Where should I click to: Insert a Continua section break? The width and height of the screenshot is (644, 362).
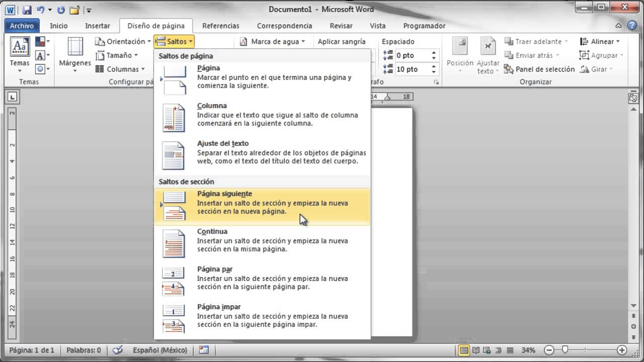tap(262, 244)
